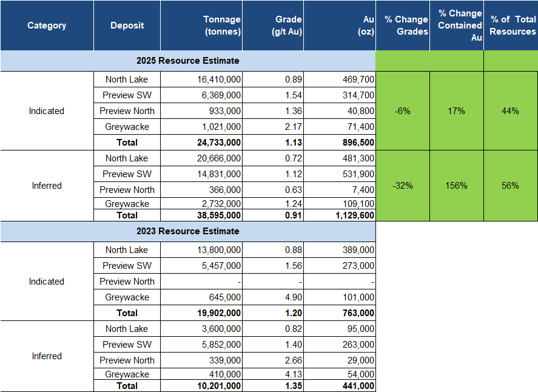The width and height of the screenshot is (538, 392).
Task: Select the 2025 Resource Estimate section row
Action: click(187, 61)
